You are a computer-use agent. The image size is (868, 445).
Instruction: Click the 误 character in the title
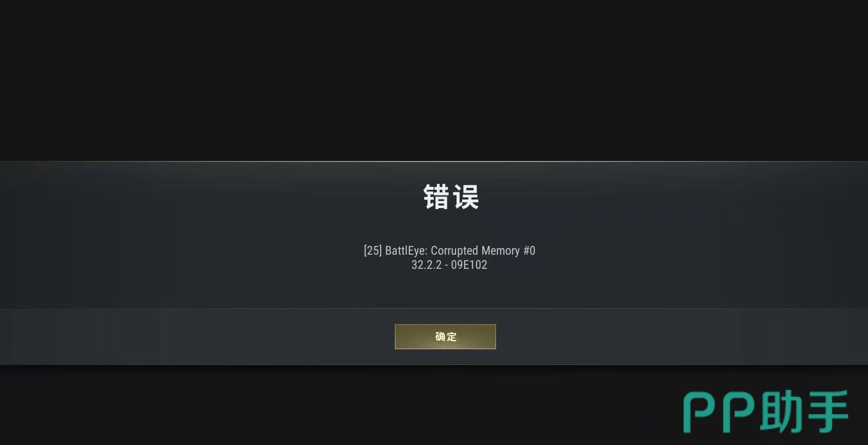point(466,197)
